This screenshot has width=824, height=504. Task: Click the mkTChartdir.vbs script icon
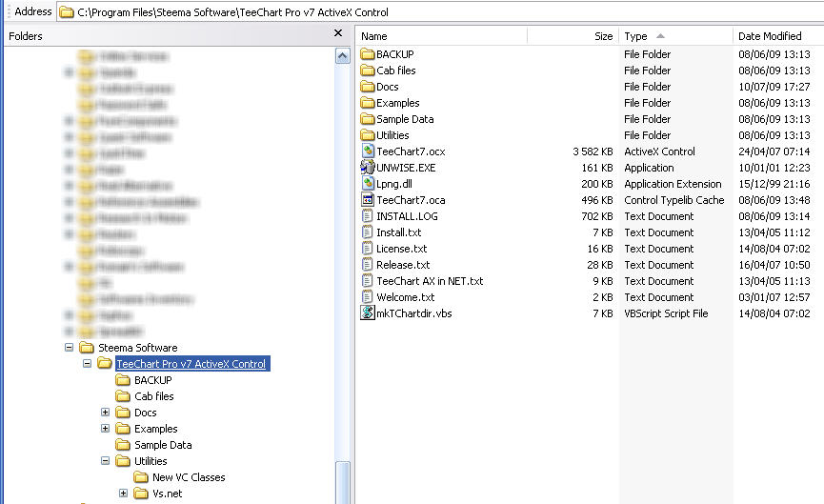coord(368,313)
